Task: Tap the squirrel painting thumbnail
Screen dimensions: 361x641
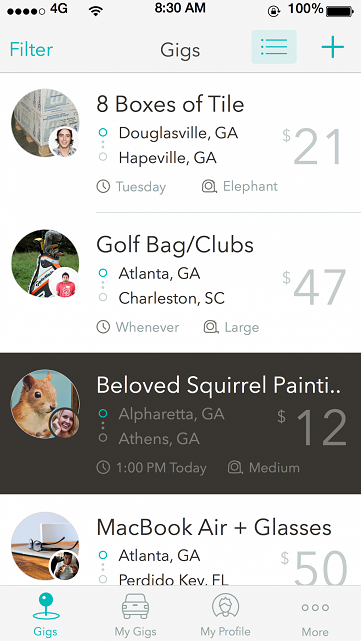Action: (45, 404)
